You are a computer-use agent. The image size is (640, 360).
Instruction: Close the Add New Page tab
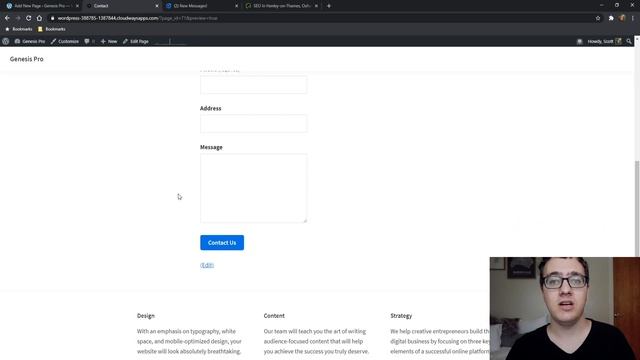(x=77, y=6)
